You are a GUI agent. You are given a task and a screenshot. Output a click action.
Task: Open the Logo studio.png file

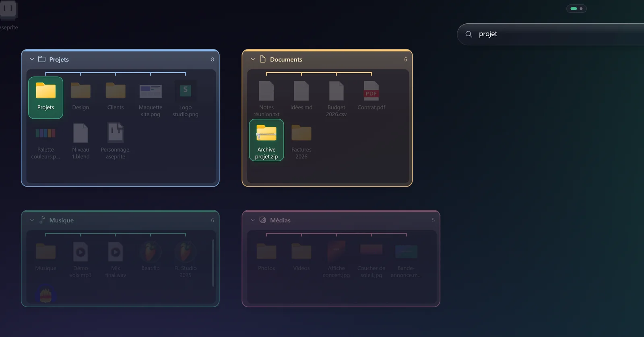tap(186, 97)
